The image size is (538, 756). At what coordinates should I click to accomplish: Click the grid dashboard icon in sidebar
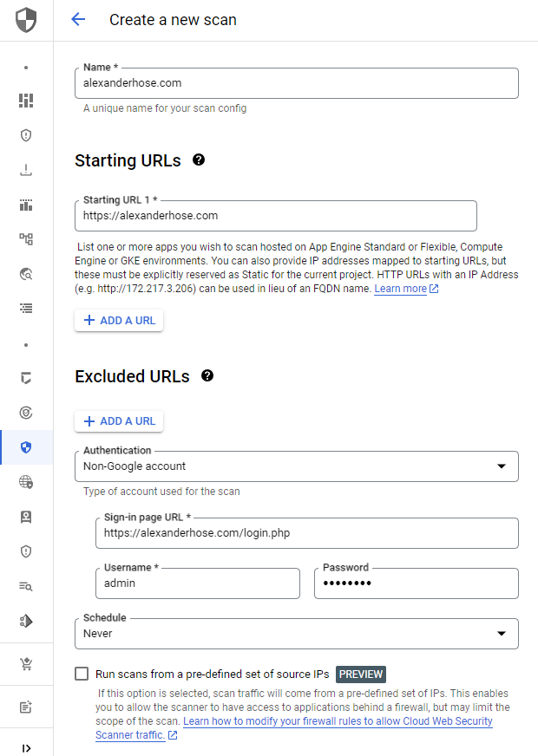[25, 101]
